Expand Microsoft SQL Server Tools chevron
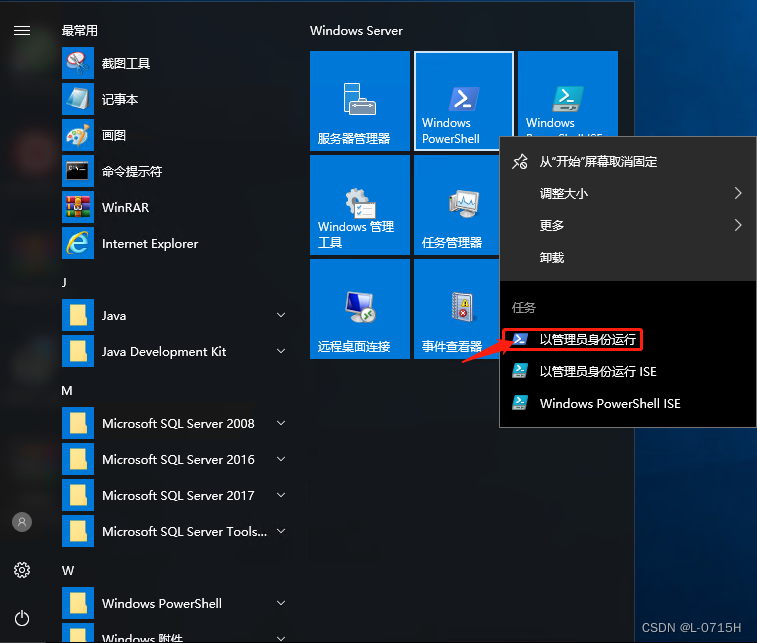 [281, 531]
